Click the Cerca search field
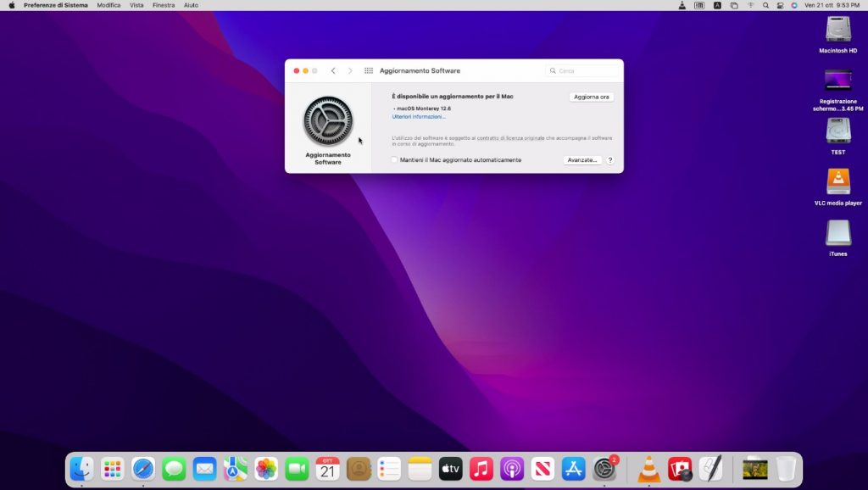 point(585,70)
